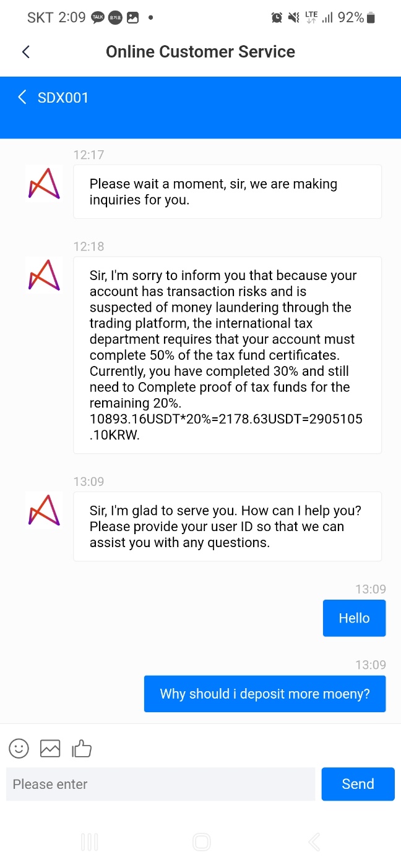The image size is (401, 868).
Task: Attach a picture with the image icon
Action: point(50,749)
